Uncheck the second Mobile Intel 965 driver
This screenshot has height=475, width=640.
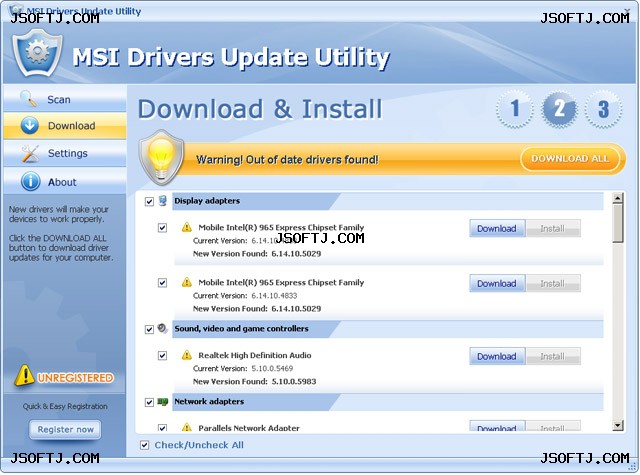pos(162,283)
